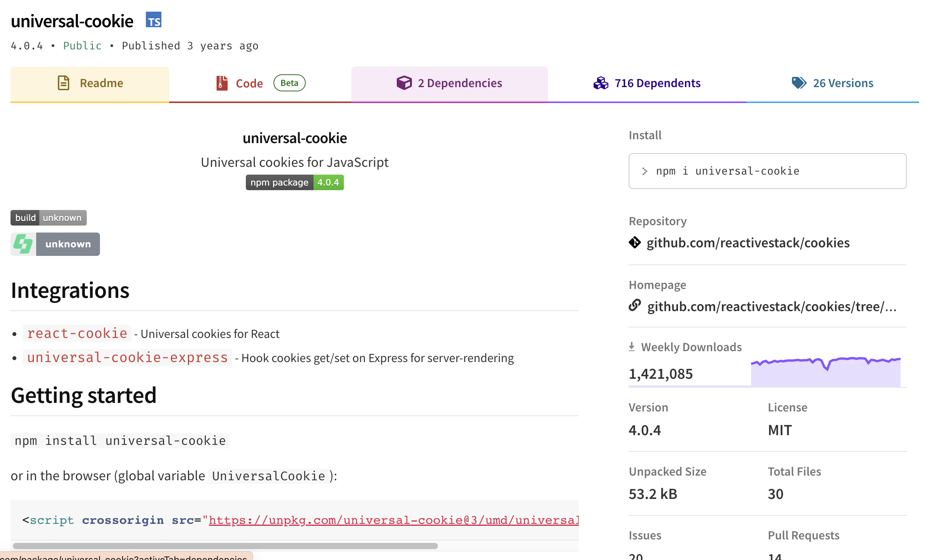Click the Code zip file icon
Screen dimensions: 925x560
pyautogui.click(x=222, y=83)
